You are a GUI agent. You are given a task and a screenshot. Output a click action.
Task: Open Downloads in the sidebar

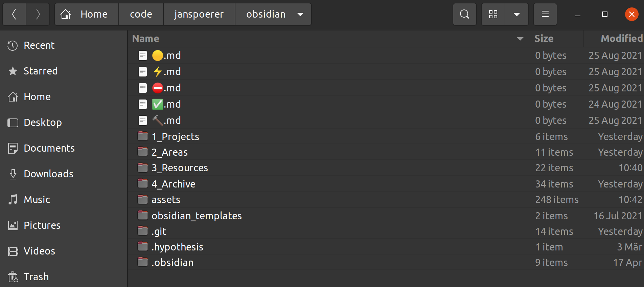click(48, 174)
